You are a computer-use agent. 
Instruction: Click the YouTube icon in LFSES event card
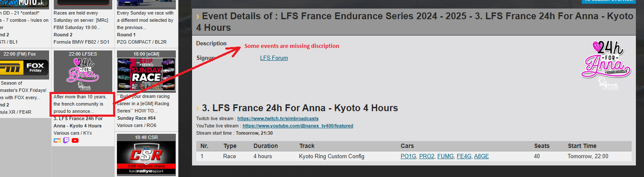coord(75,140)
